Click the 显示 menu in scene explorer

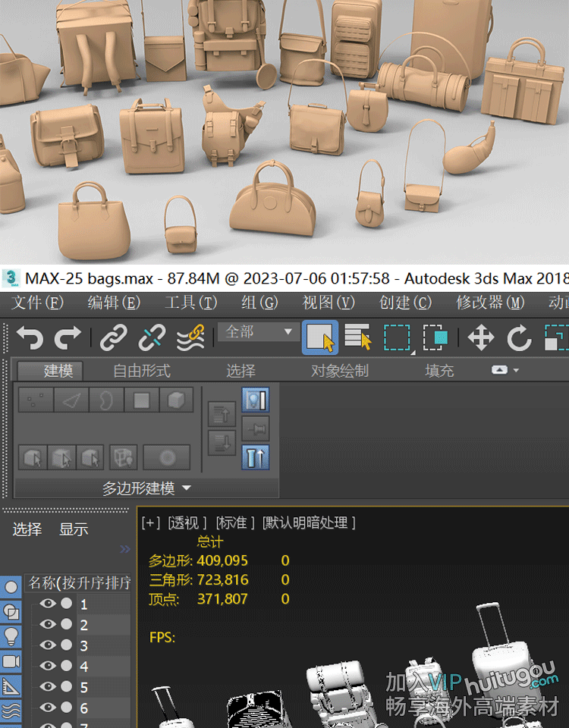pyautogui.click(x=74, y=529)
